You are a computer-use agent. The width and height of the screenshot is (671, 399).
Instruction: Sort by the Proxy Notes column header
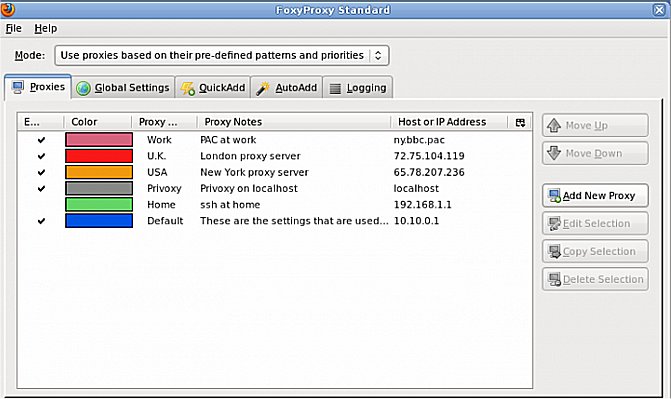click(294, 122)
